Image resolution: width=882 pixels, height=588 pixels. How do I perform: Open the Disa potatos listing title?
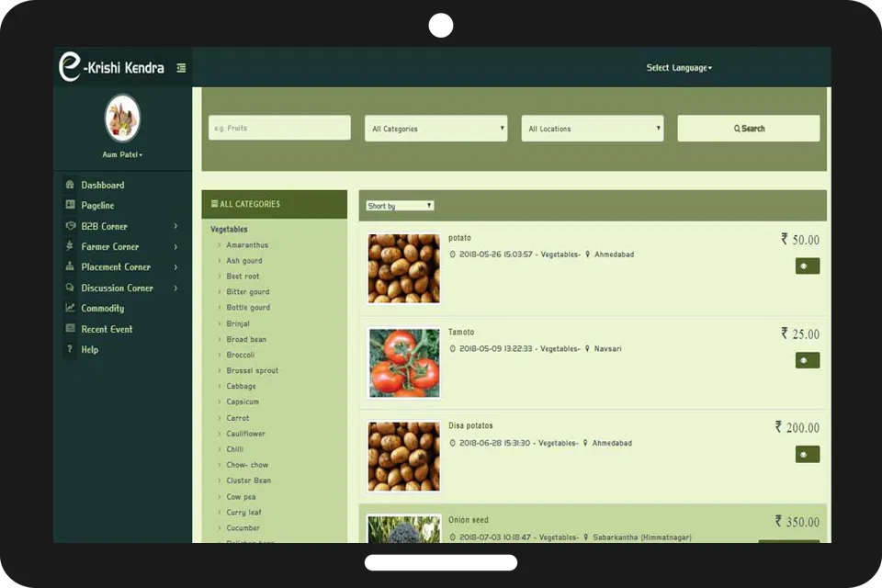(x=470, y=425)
